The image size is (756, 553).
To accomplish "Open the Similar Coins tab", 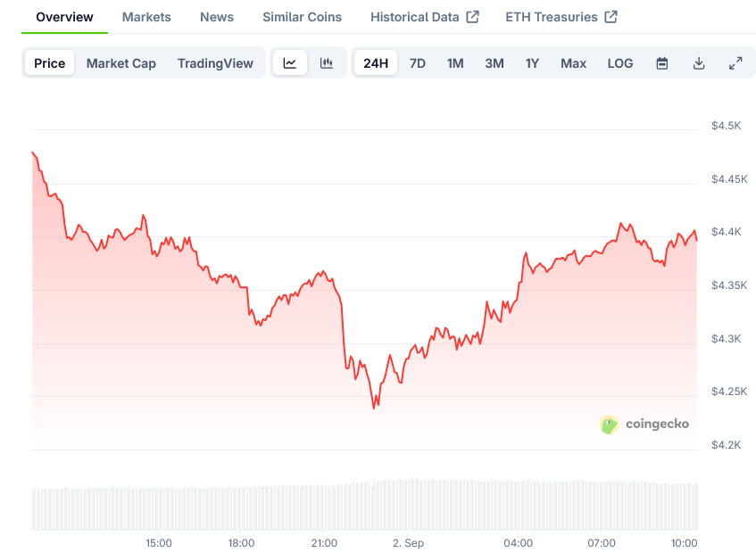I will coord(302,17).
